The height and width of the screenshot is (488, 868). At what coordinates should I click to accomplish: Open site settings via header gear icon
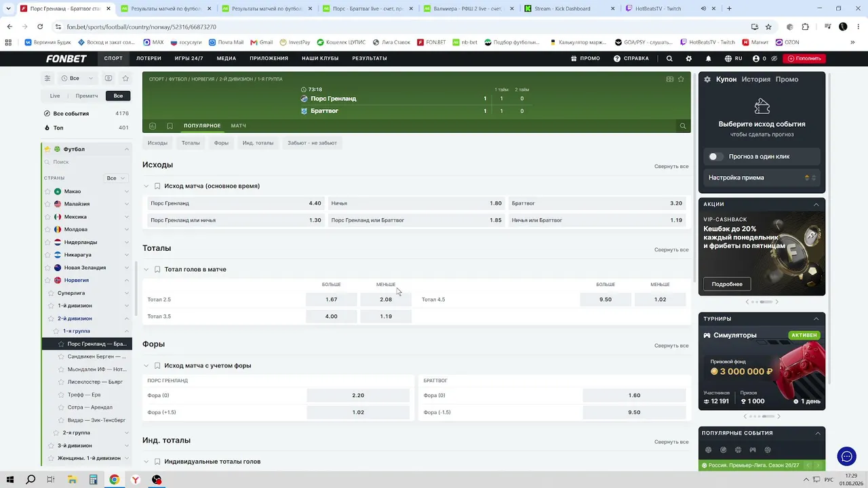(x=689, y=58)
